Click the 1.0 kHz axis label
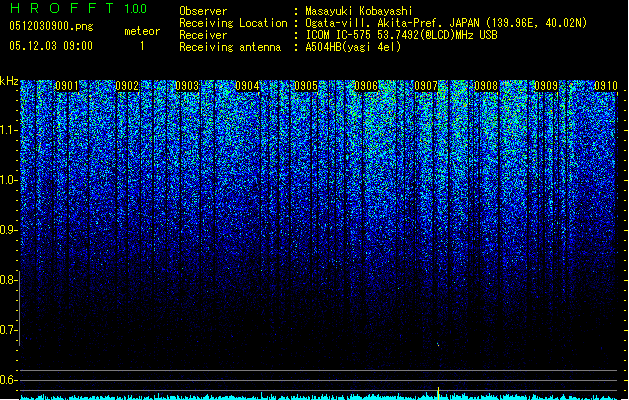 click(9, 180)
